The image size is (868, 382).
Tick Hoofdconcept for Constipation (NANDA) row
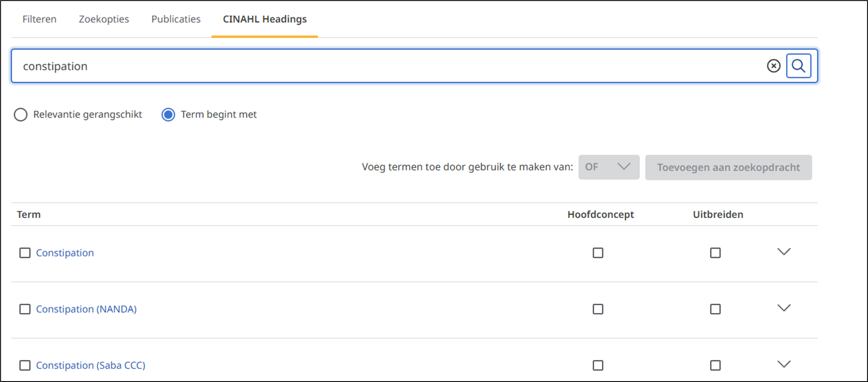598,309
